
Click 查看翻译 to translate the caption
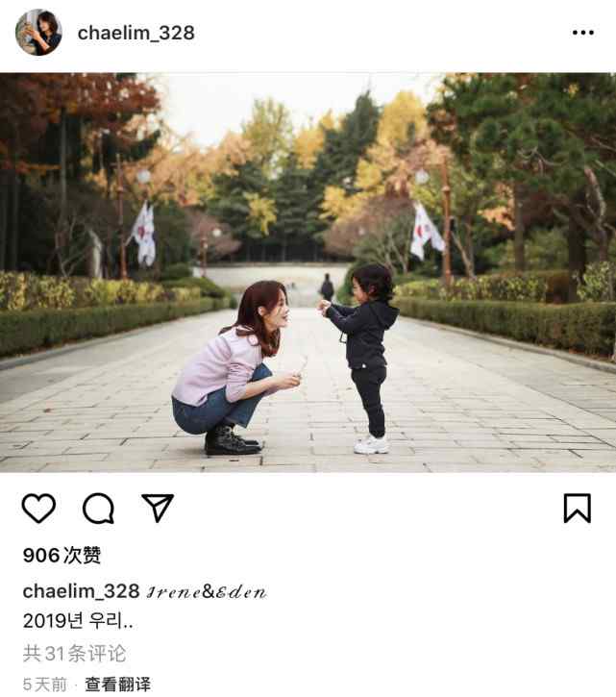coord(118,685)
